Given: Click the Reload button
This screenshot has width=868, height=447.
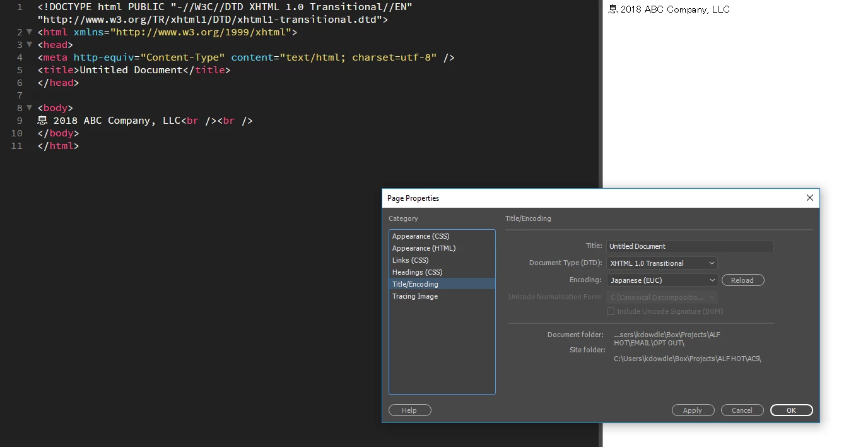Looking at the screenshot, I should (742, 280).
